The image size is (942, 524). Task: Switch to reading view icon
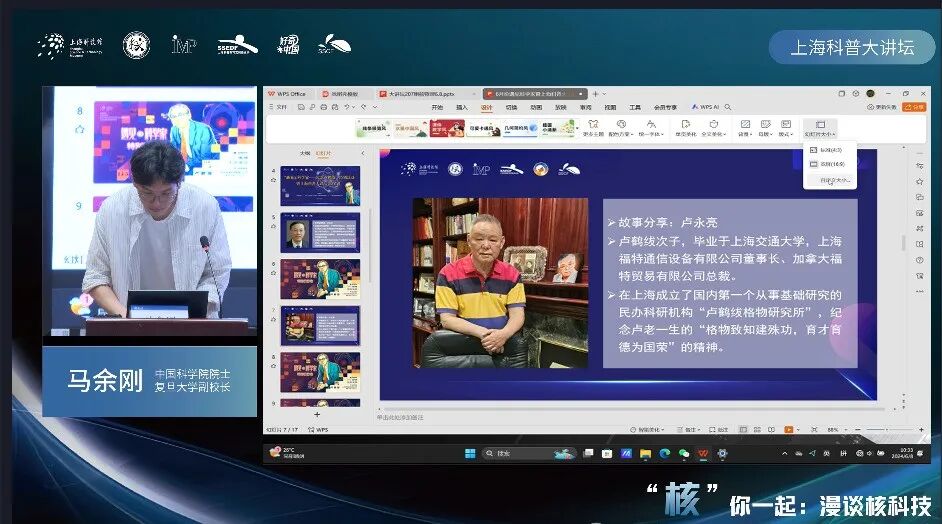771,430
